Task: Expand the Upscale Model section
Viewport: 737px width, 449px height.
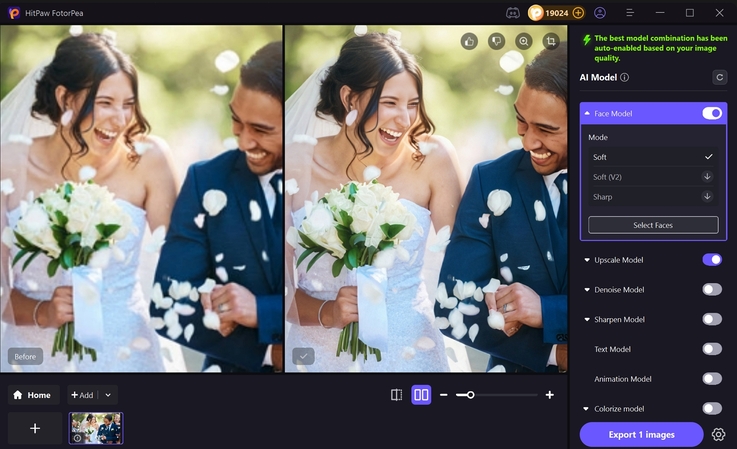Action: click(x=587, y=260)
